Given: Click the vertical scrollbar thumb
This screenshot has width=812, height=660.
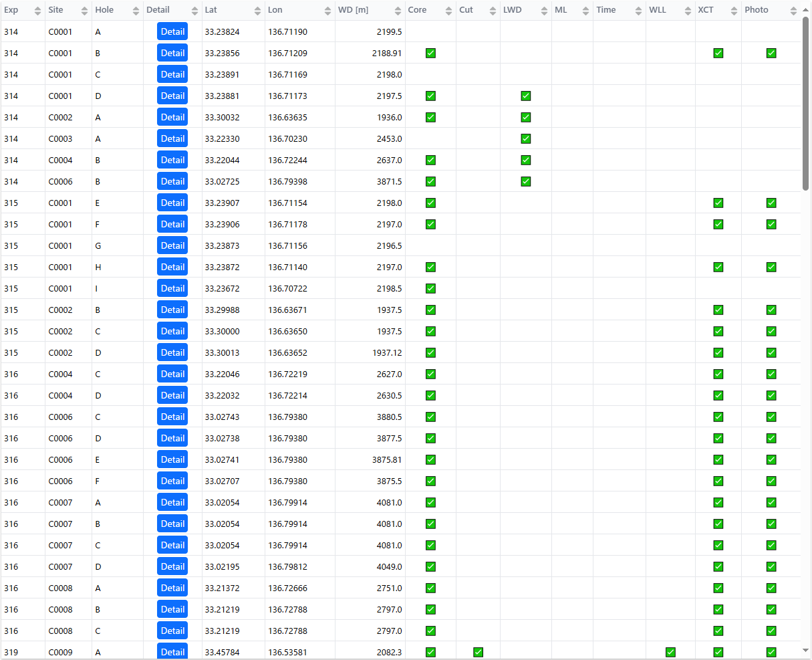Looking at the screenshot, I should (x=805, y=104).
